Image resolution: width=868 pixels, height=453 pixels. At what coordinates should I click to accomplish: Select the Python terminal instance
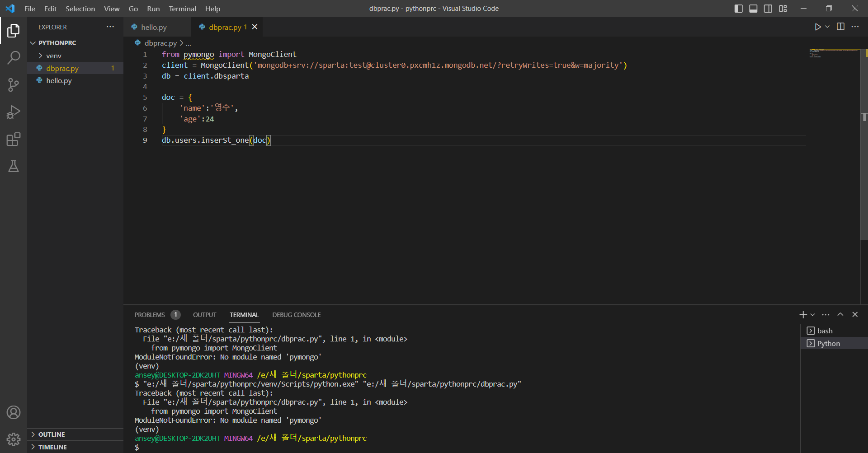click(x=834, y=344)
